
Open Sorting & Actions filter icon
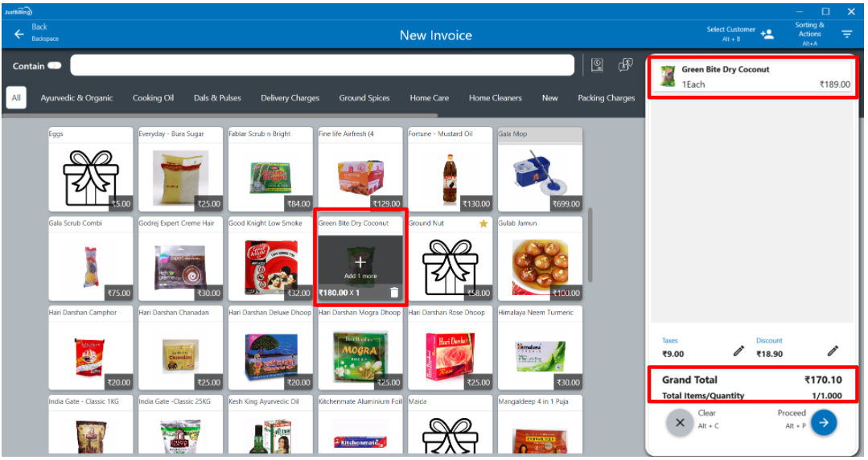click(x=846, y=34)
